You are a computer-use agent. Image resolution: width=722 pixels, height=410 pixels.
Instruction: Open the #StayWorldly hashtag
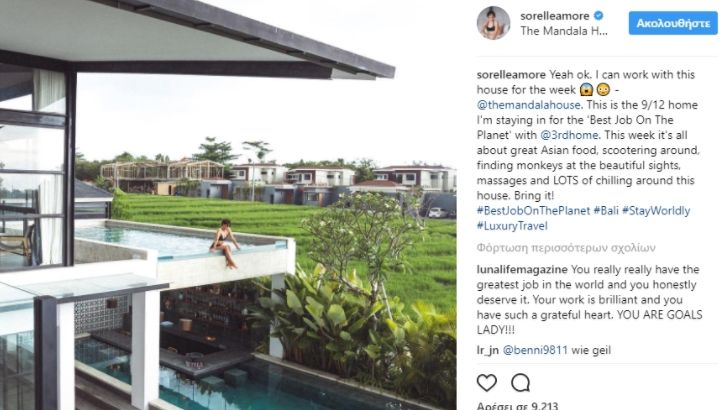[x=656, y=211]
